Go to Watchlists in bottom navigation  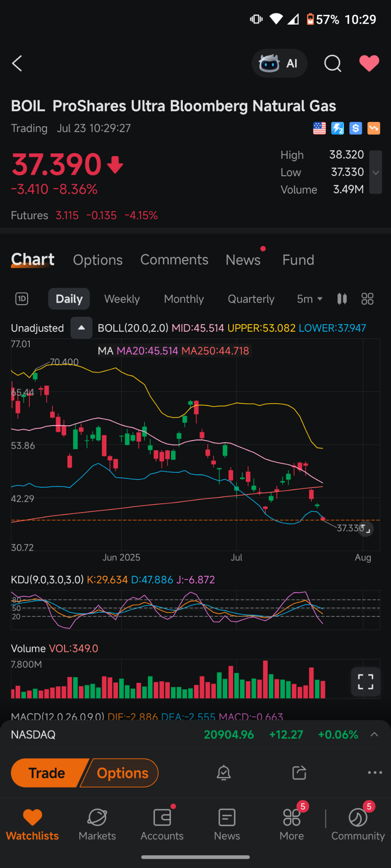(33, 824)
